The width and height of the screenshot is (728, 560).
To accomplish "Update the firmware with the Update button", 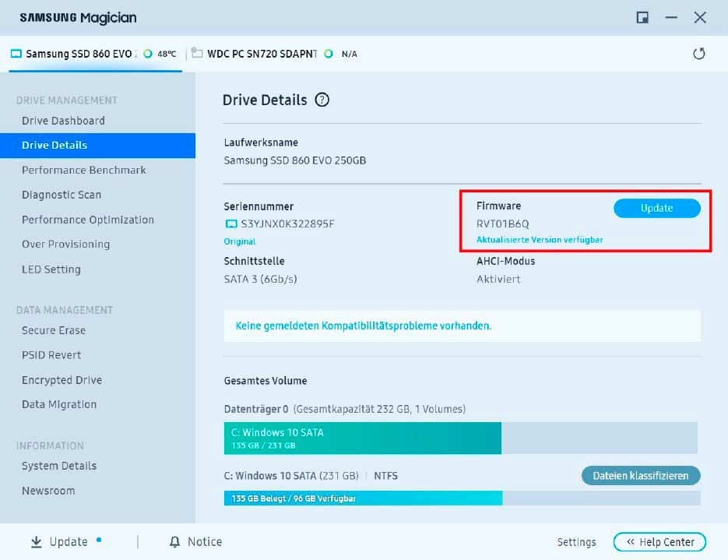I will [656, 209].
